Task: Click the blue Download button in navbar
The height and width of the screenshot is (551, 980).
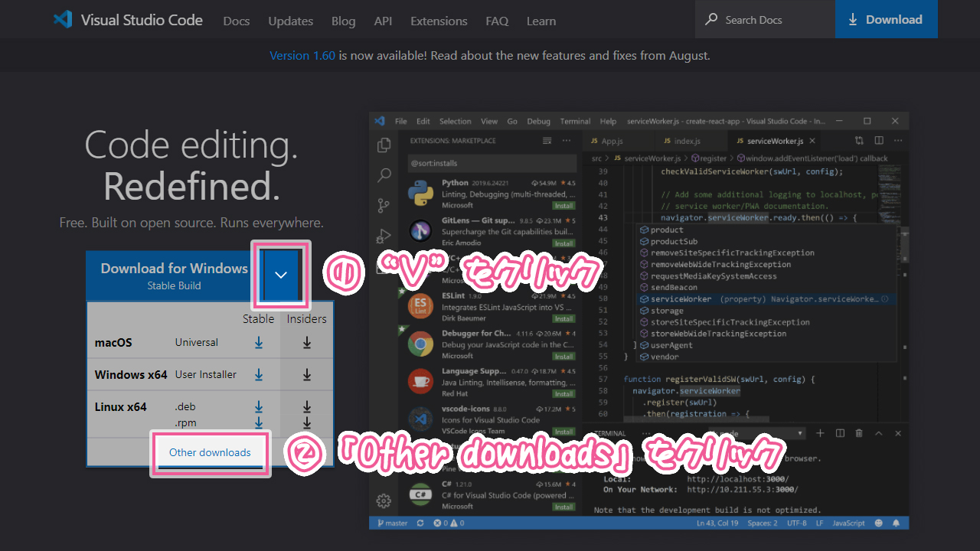Action: (x=887, y=19)
